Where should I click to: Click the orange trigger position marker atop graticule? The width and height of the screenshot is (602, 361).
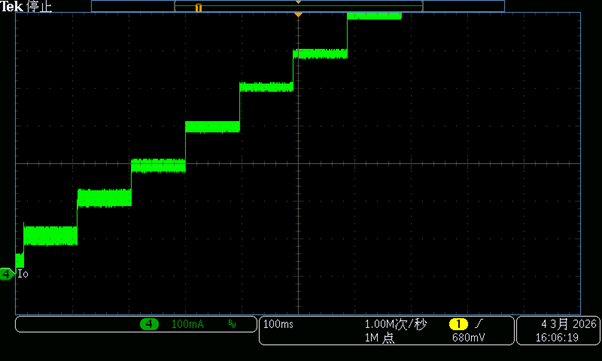click(298, 15)
